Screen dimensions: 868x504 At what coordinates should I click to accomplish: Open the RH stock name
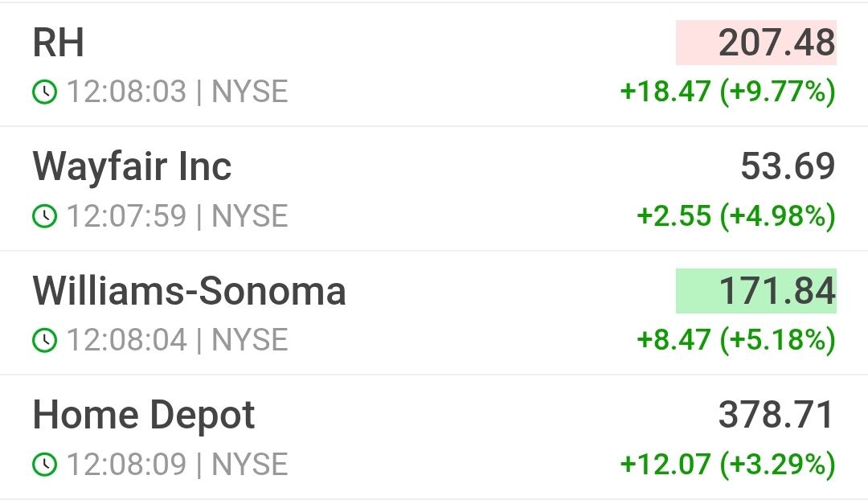click(58, 43)
